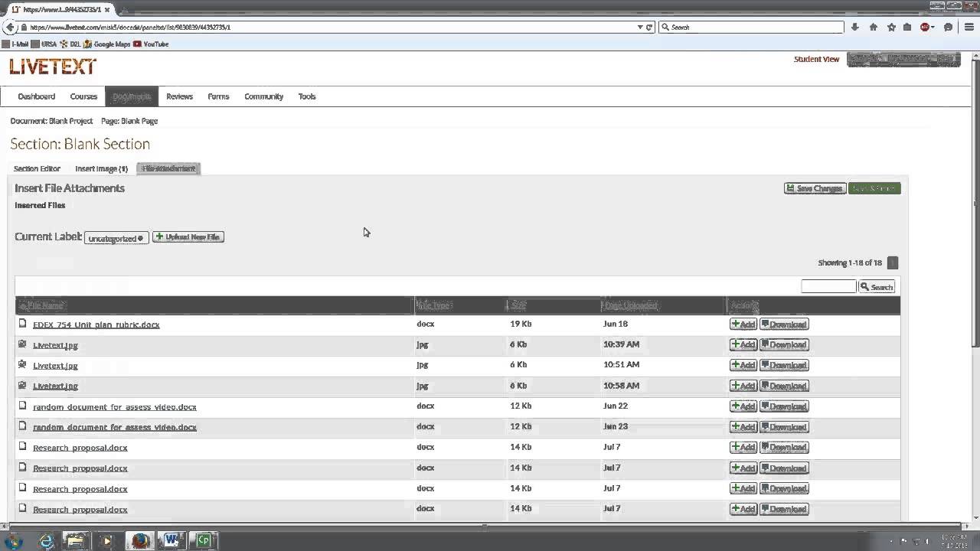
Task: Focus the file table search input field
Action: [828, 286]
